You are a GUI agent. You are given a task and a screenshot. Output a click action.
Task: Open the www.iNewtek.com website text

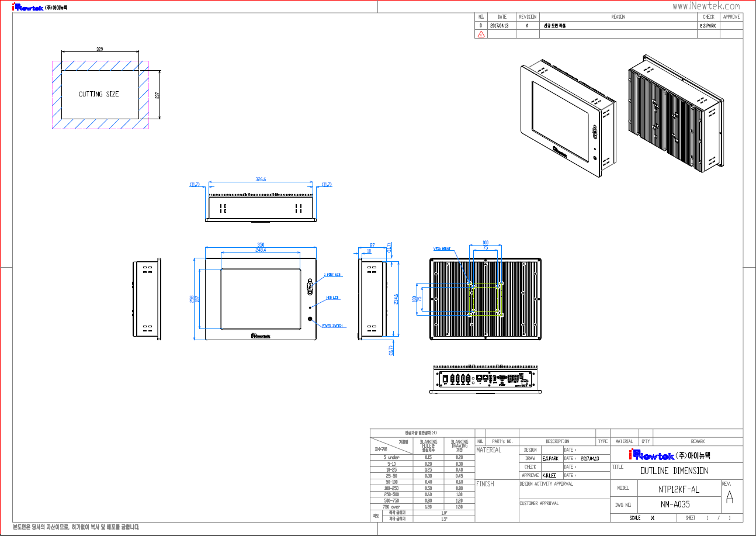[706, 6]
